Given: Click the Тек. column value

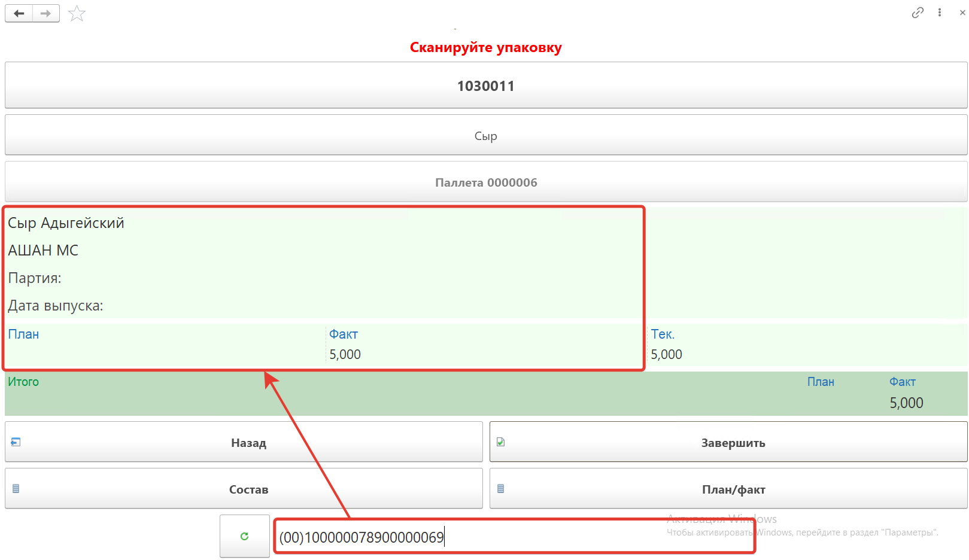Looking at the screenshot, I should pyautogui.click(x=666, y=355).
